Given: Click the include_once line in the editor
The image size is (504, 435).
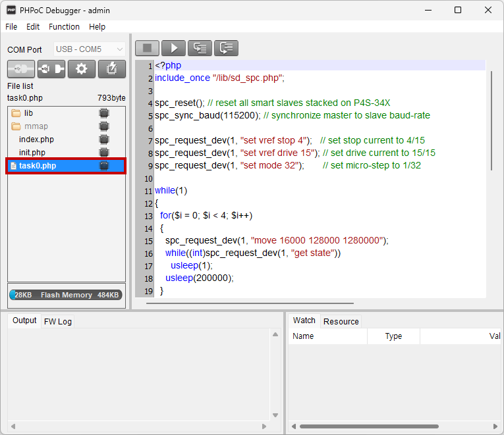Looking at the screenshot, I should click(x=219, y=78).
